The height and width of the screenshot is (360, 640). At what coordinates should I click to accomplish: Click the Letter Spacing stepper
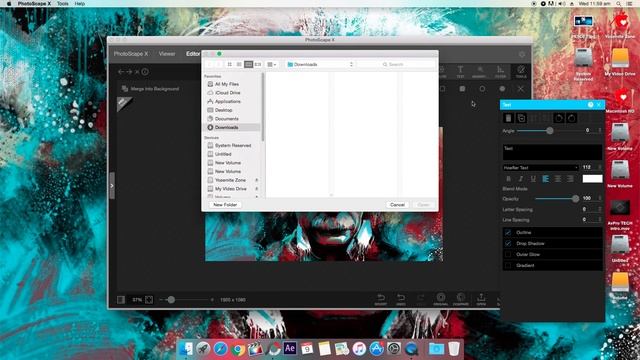click(600, 209)
